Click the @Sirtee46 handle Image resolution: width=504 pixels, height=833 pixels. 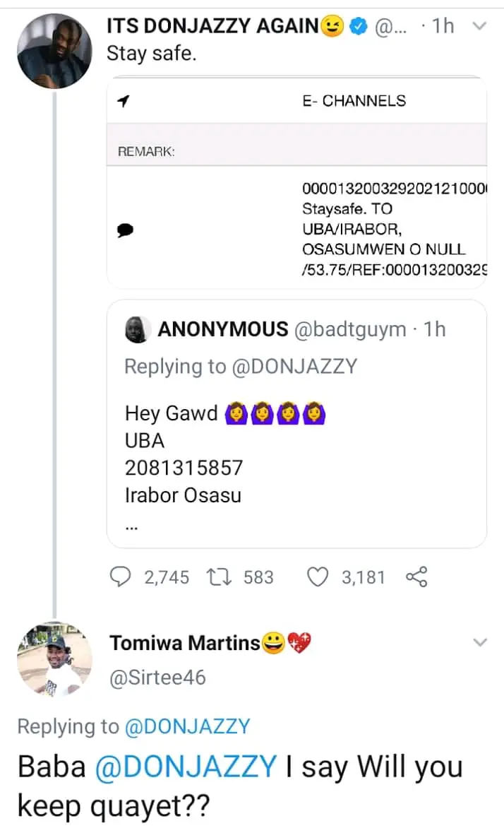[x=157, y=678]
